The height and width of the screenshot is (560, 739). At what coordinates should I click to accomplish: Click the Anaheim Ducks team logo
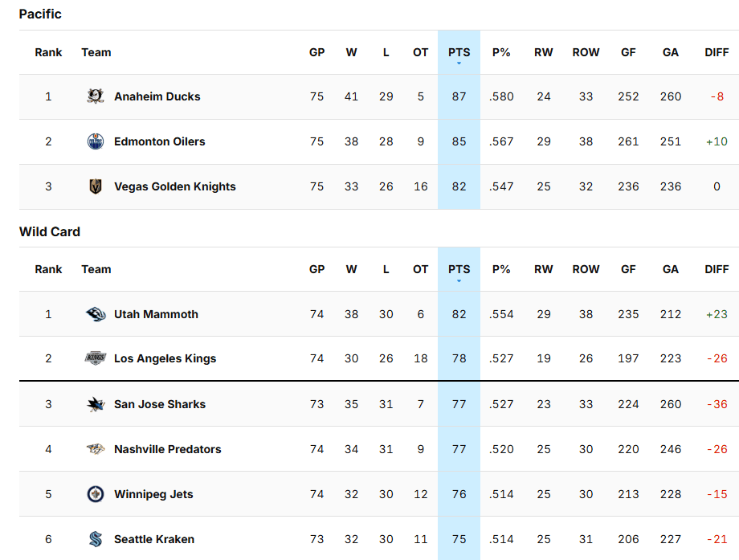tap(96, 96)
